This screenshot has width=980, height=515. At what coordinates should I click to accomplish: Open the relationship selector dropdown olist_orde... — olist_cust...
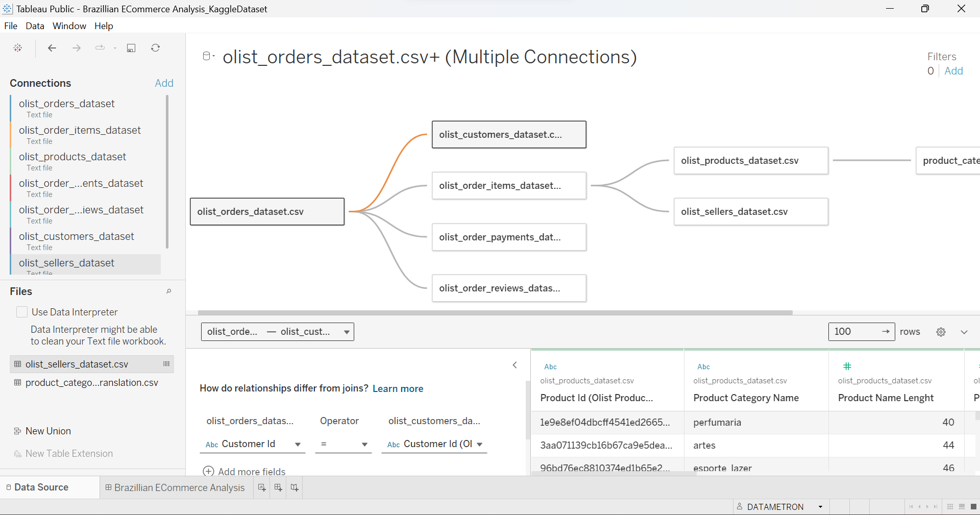277,332
